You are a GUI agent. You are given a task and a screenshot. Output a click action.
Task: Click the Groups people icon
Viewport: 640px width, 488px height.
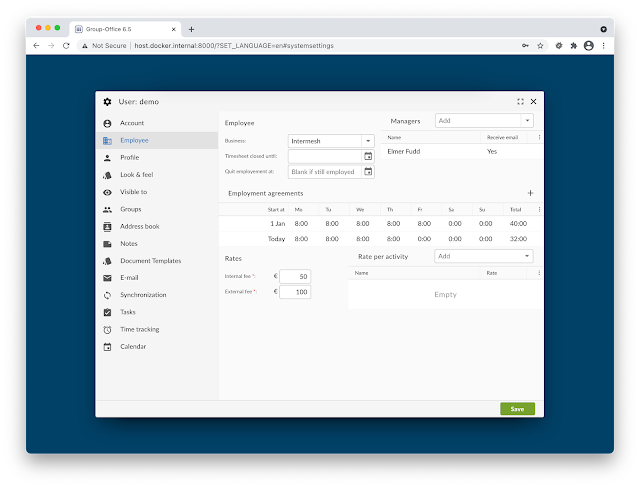(107, 209)
